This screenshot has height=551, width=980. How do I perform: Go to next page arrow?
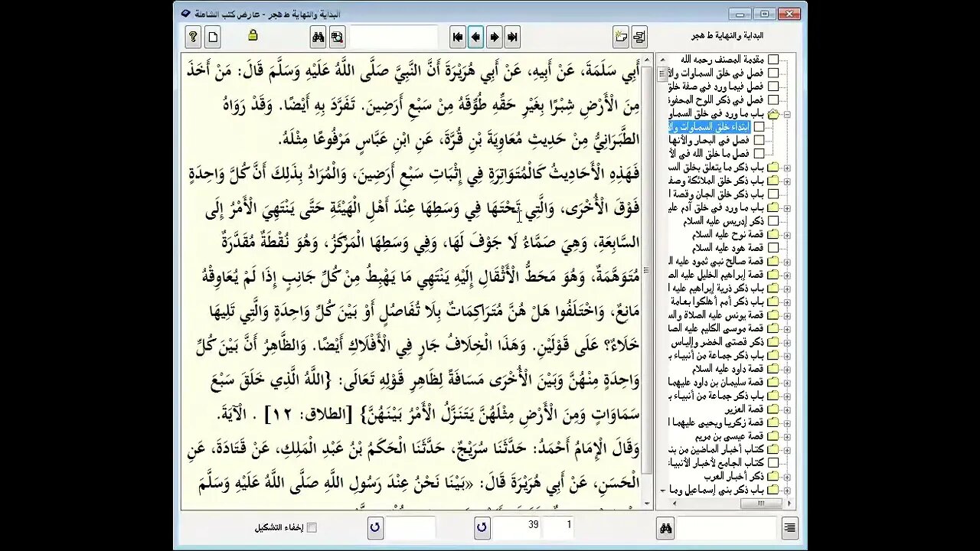(x=495, y=37)
